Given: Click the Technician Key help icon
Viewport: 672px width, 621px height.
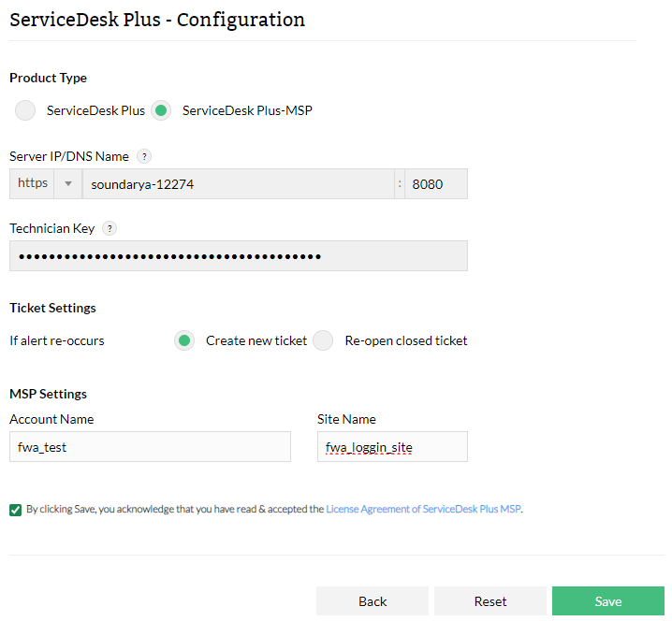Looking at the screenshot, I should 110,228.
